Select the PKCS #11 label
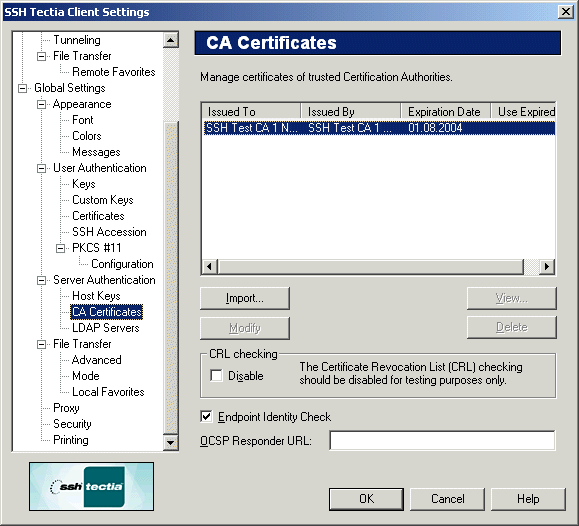Screen dimensions: 579x526 coord(97,248)
